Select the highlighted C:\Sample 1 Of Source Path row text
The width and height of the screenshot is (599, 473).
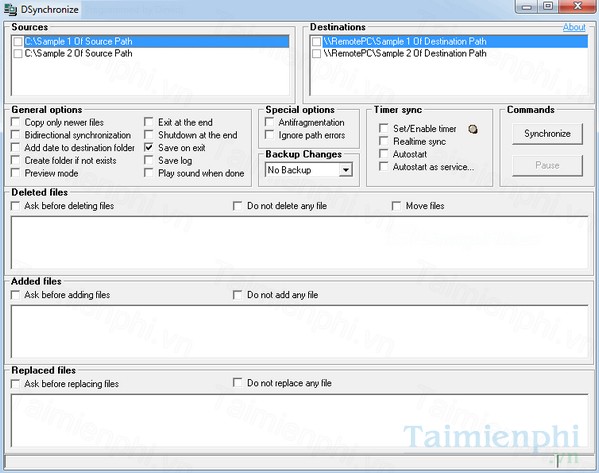[78, 41]
